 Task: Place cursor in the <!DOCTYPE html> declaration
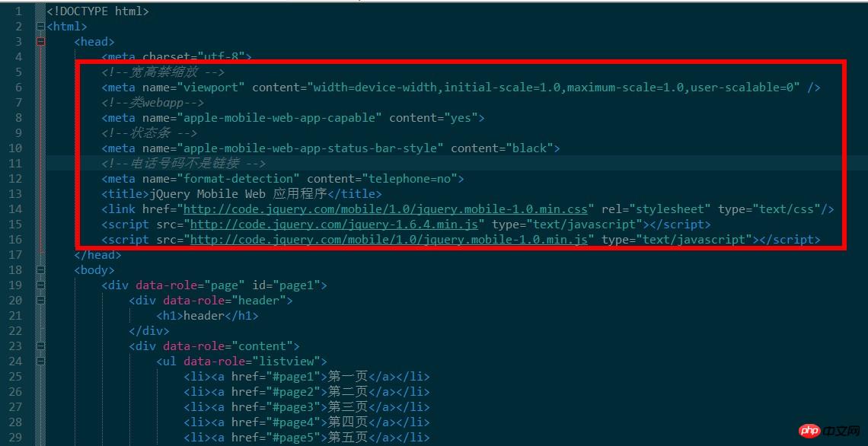pyautogui.click(x=98, y=11)
